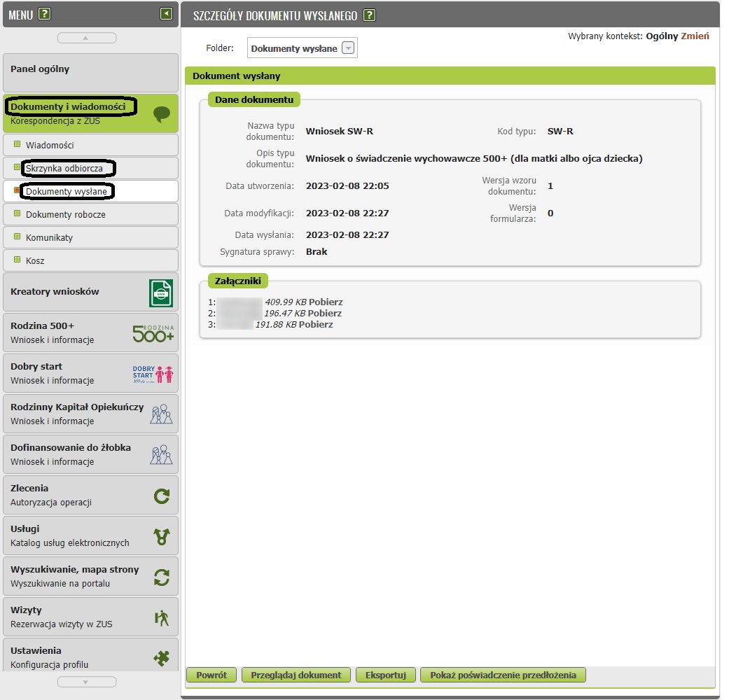This screenshot has width=750, height=700.
Task: Click the Usługi catalog icon
Action: (x=162, y=537)
